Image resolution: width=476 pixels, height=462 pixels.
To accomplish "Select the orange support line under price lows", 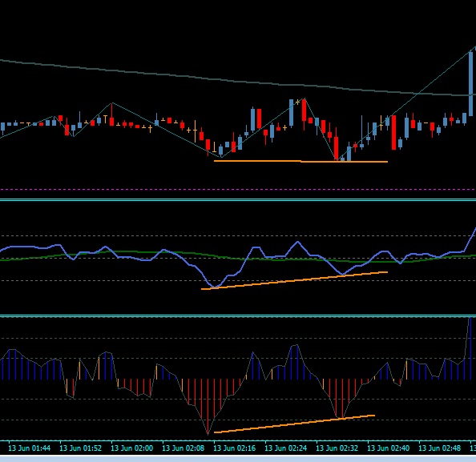I will click(301, 162).
